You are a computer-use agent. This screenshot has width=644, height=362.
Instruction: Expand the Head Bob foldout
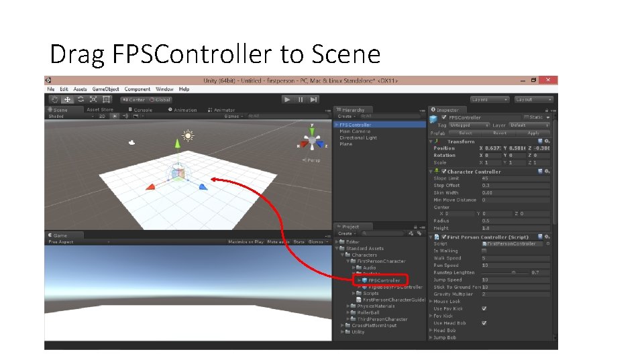pos(431,330)
